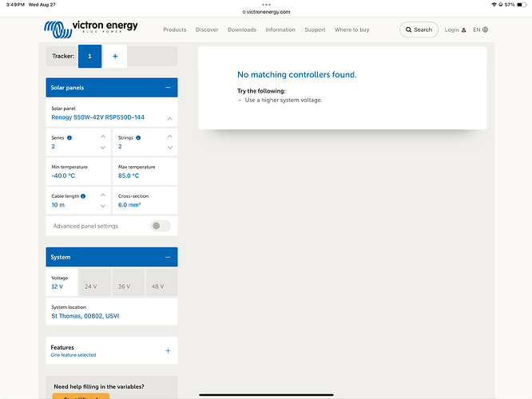
Task: Click the Victron Energy logo
Action: click(91, 30)
